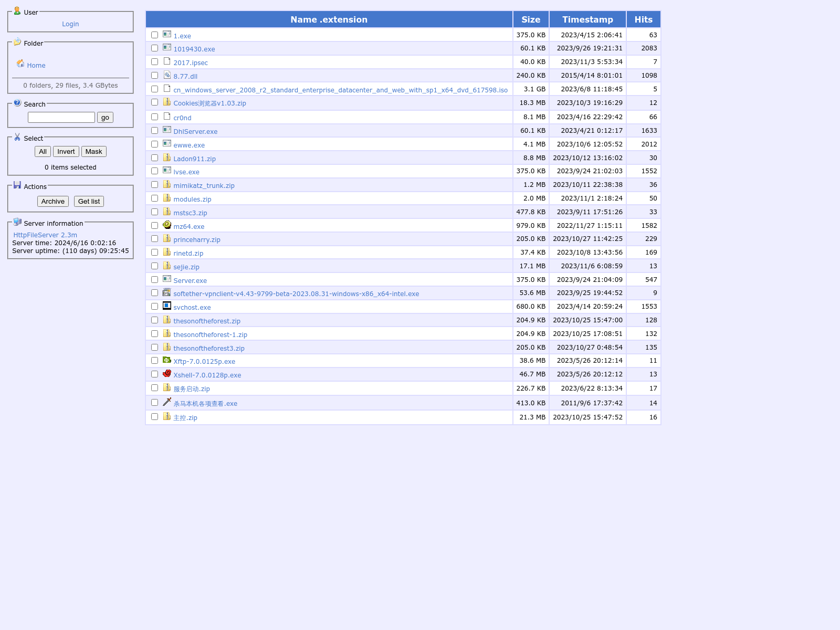Open the mstsc3.zip link
This screenshot has width=840, height=630.
[x=190, y=213]
